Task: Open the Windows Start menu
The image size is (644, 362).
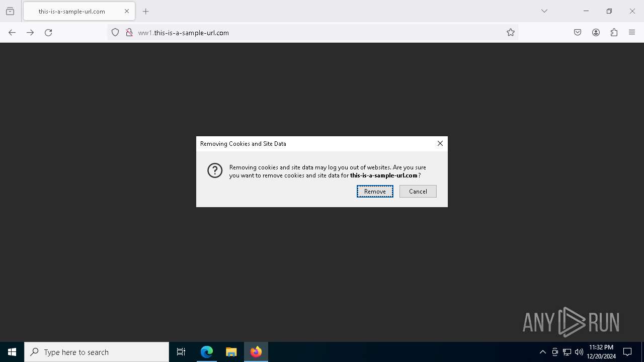Action: click(x=12, y=352)
